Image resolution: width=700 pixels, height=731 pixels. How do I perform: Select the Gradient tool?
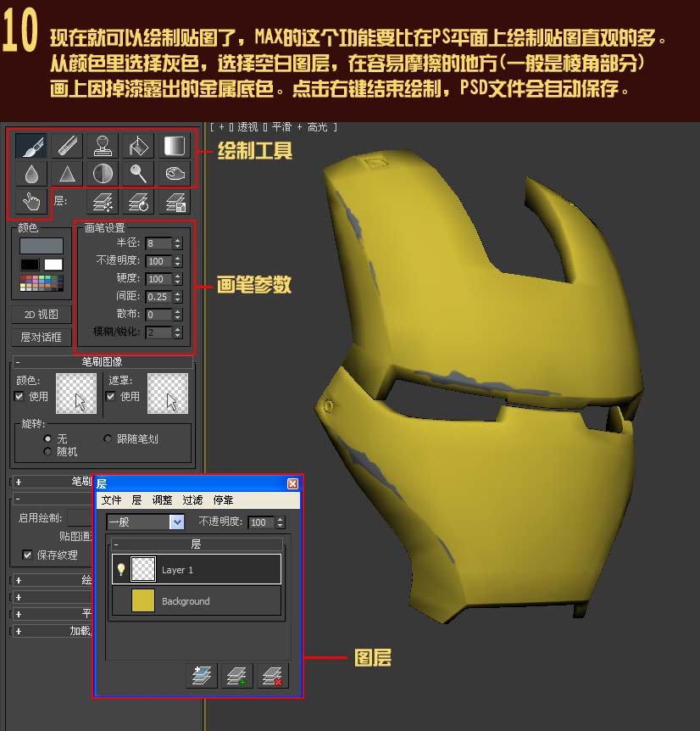coord(173,145)
